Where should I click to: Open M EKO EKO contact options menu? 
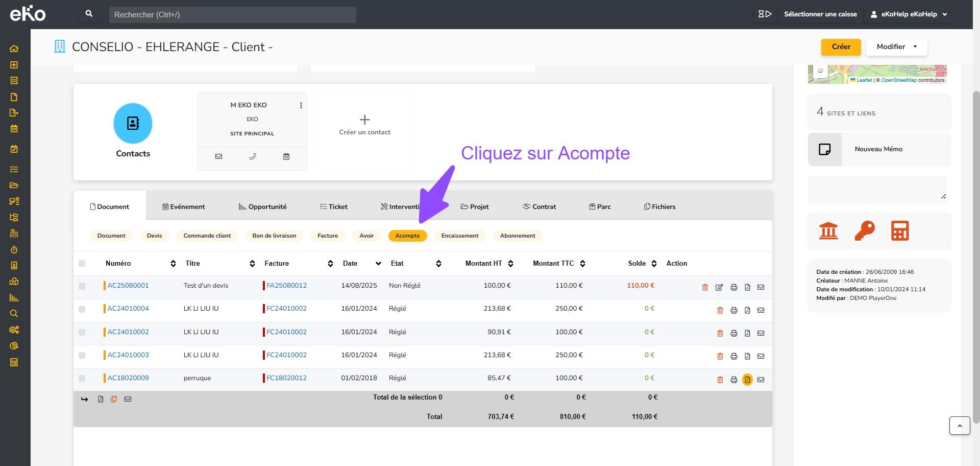pyautogui.click(x=301, y=105)
